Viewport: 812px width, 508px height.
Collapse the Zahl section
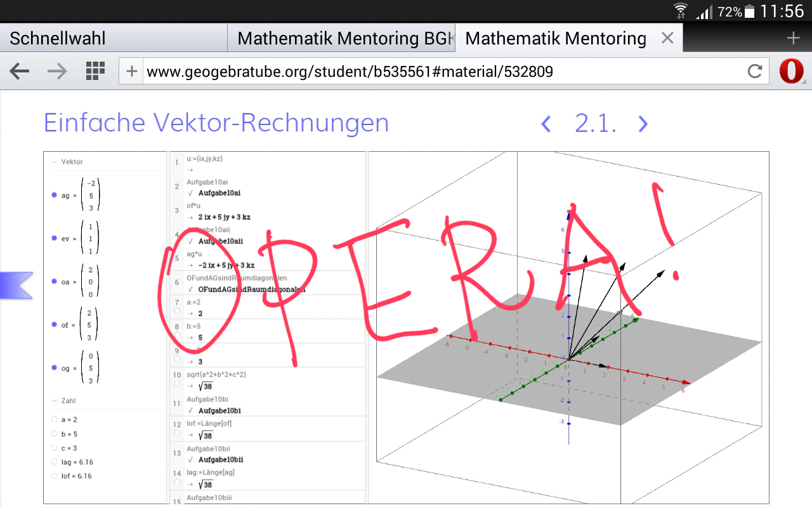55,401
